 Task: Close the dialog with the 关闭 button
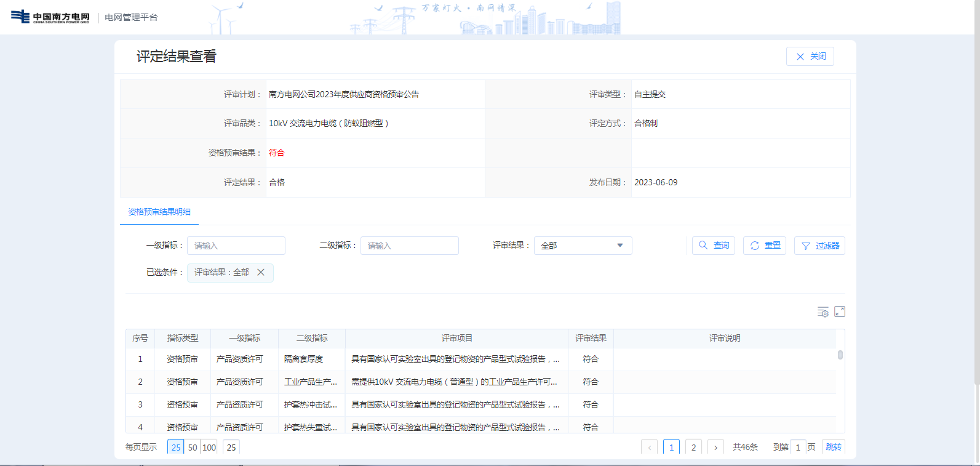(810, 57)
